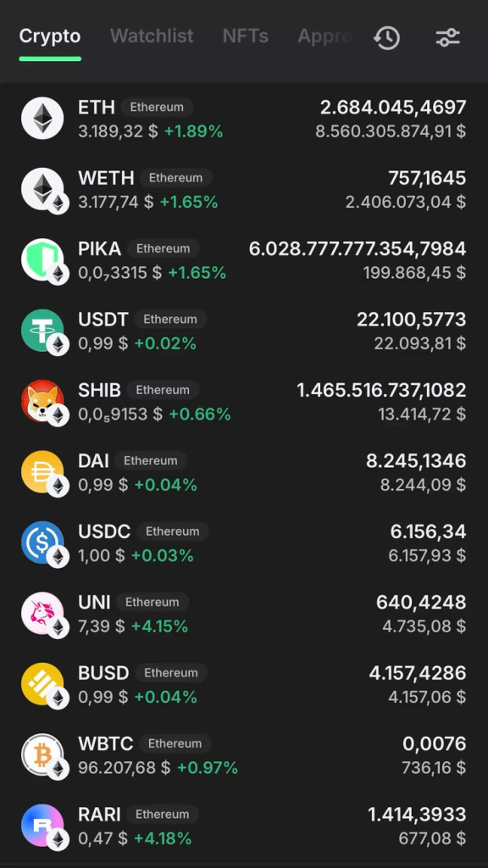This screenshot has width=488, height=868.
Task: Open transaction history via clock icon
Action: (387, 37)
